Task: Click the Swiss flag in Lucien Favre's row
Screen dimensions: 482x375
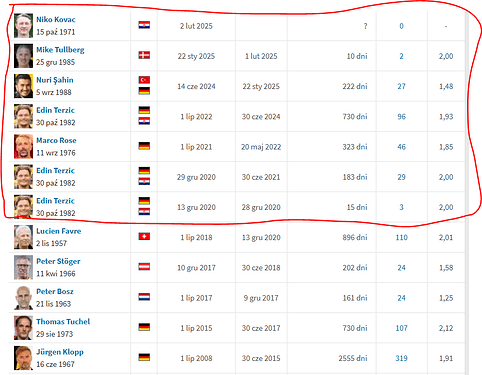Action: coord(144,236)
